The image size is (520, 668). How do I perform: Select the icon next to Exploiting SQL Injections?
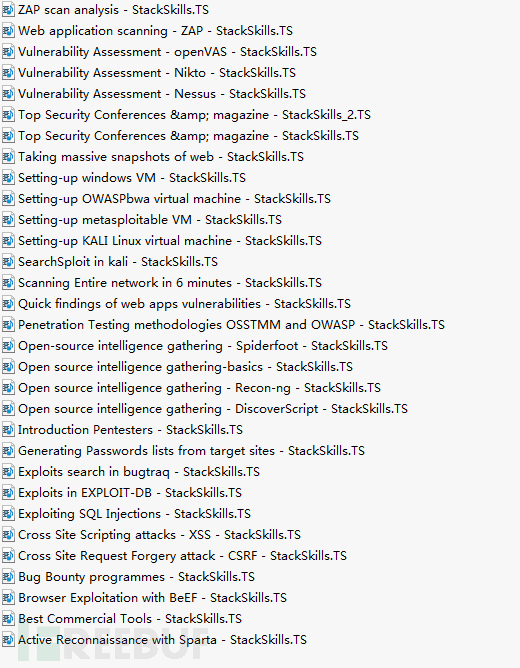click(x=8, y=514)
